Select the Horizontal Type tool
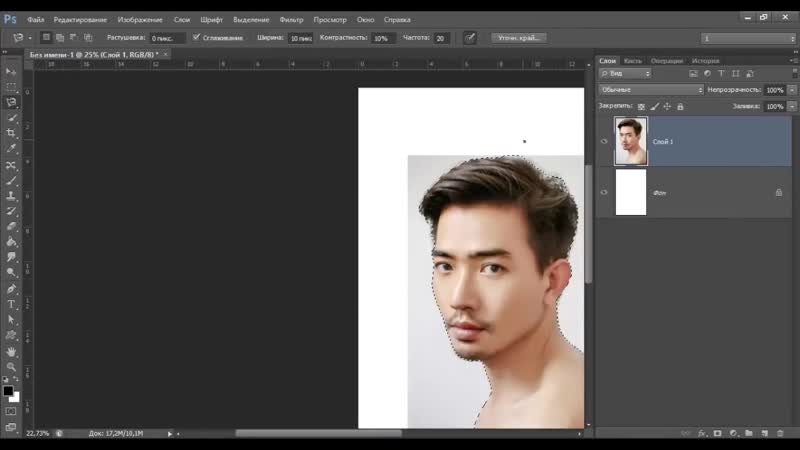 pyautogui.click(x=11, y=303)
